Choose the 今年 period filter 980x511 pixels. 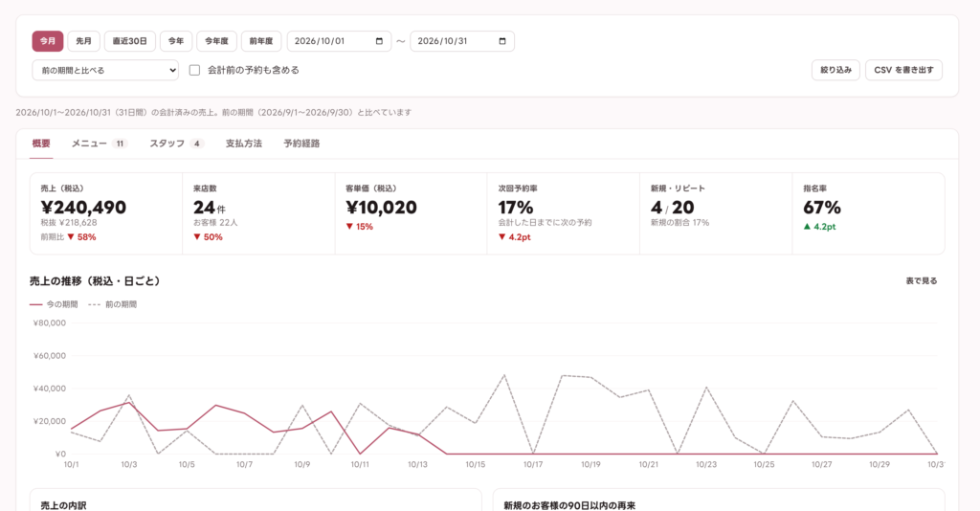coord(176,41)
